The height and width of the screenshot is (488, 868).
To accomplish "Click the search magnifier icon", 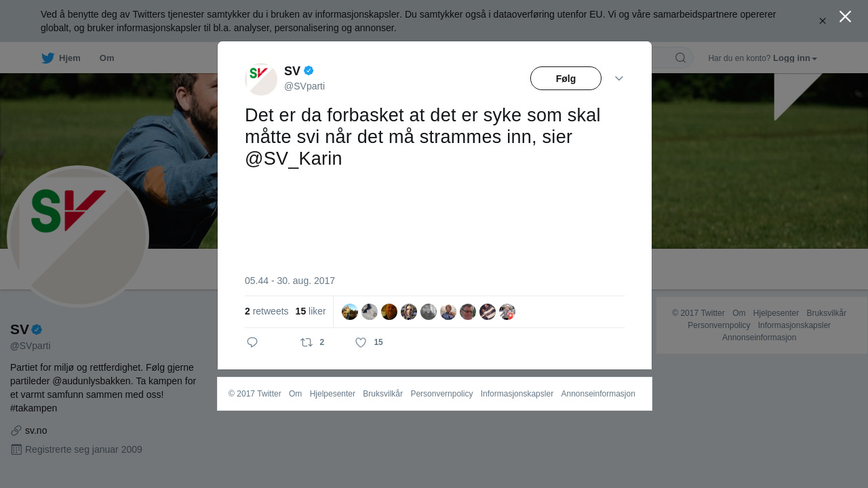I will [x=680, y=58].
